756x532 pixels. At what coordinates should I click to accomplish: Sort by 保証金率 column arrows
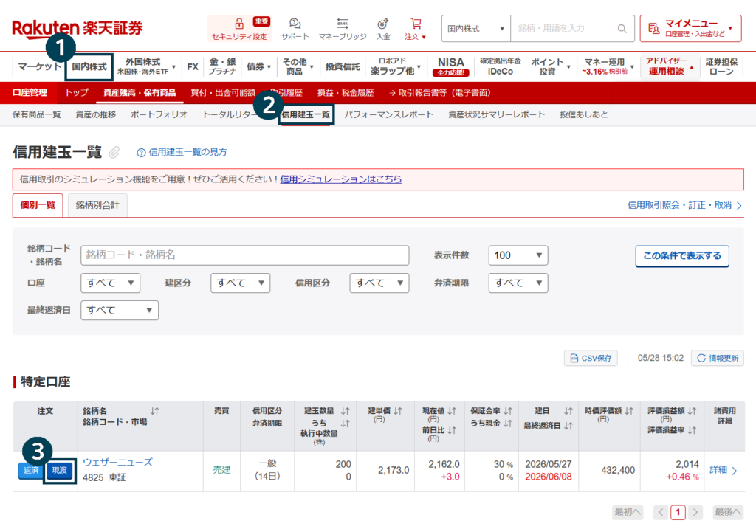[x=508, y=411]
